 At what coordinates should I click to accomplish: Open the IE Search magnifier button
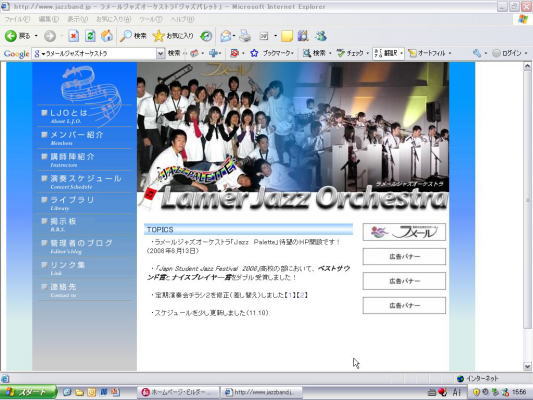click(133, 36)
